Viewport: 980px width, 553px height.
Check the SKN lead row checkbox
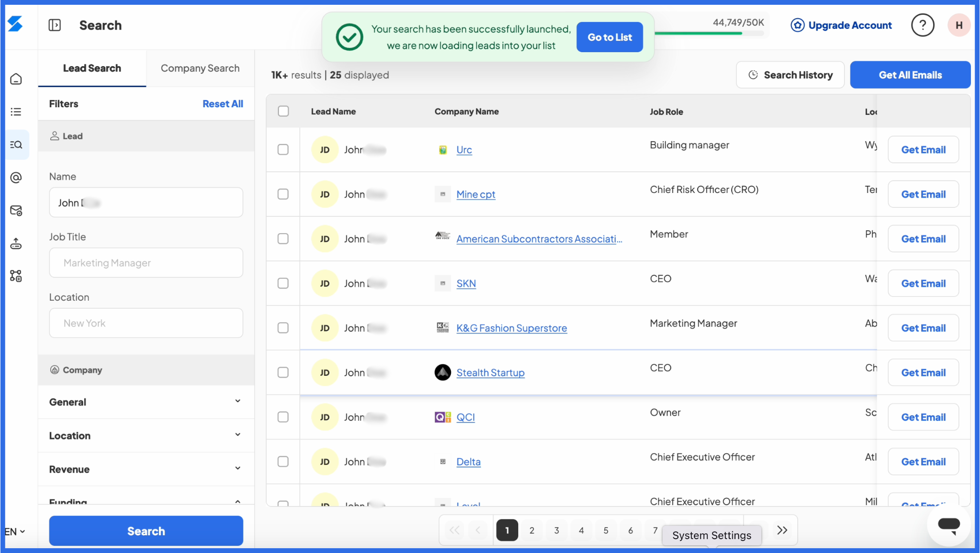tap(283, 283)
